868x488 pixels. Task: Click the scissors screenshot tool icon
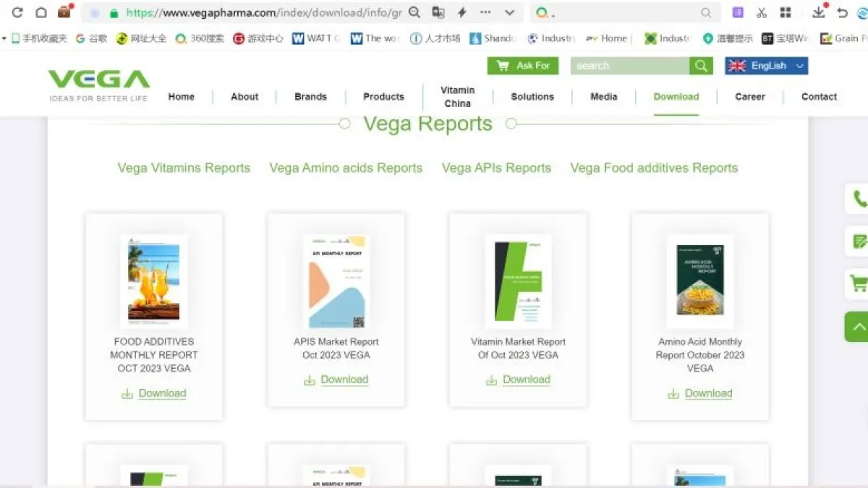point(762,12)
